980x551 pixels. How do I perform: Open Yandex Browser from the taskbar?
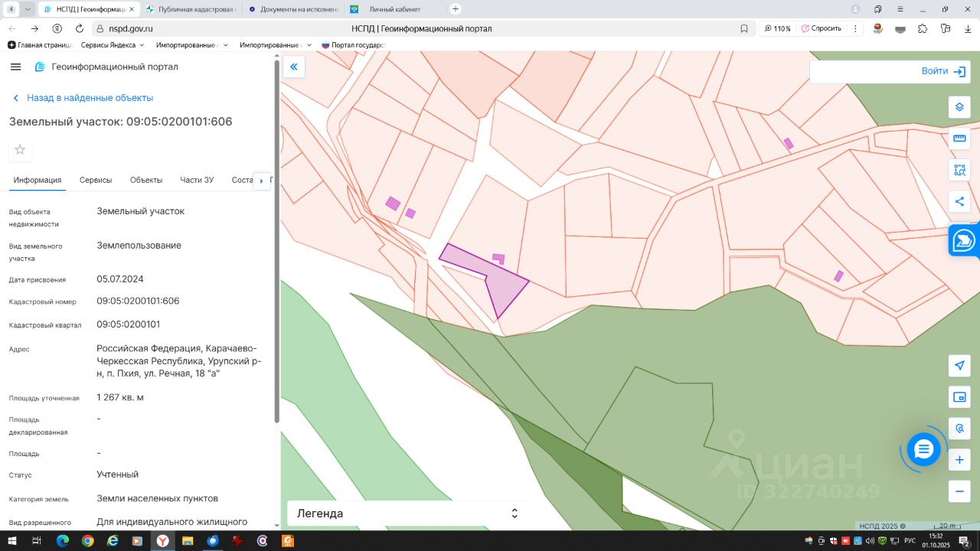pyautogui.click(x=162, y=541)
